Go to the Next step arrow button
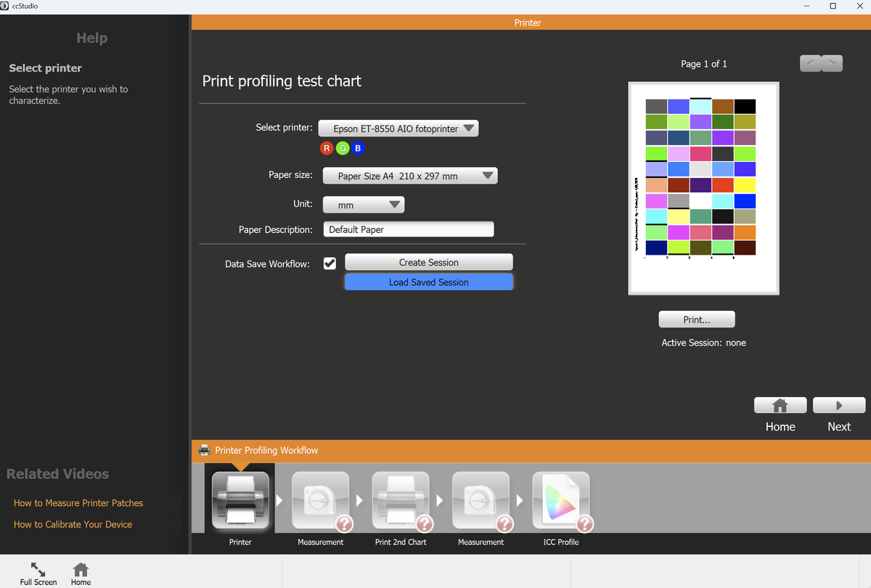Image resolution: width=871 pixels, height=588 pixels. (838, 405)
